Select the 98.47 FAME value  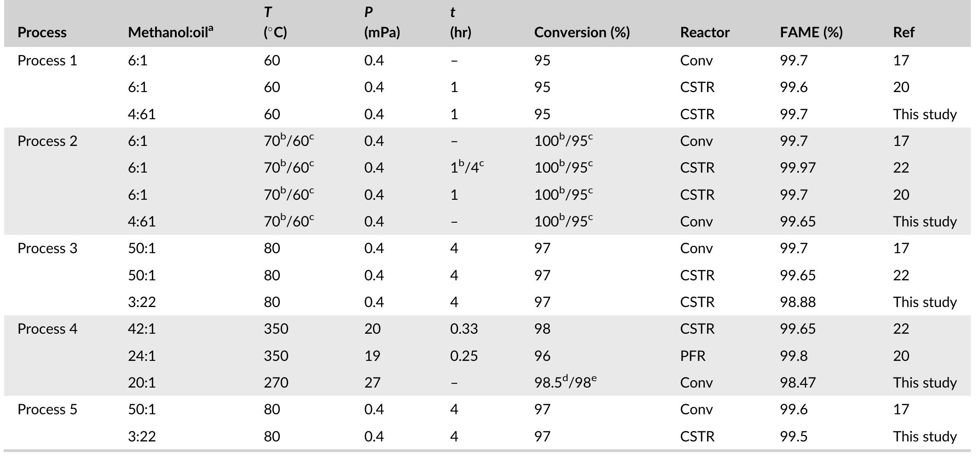(x=798, y=383)
